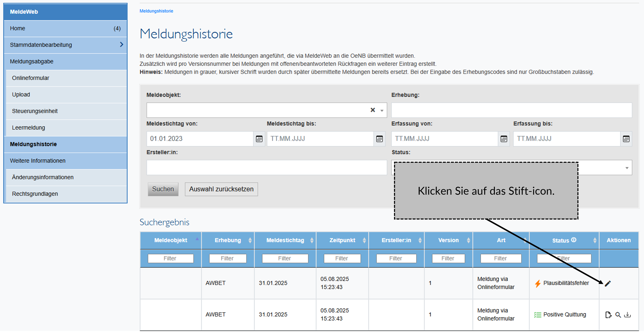The height and width of the screenshot is (335, 644).
Task: Click the Status info icon in table header
Action: [574, 240]
